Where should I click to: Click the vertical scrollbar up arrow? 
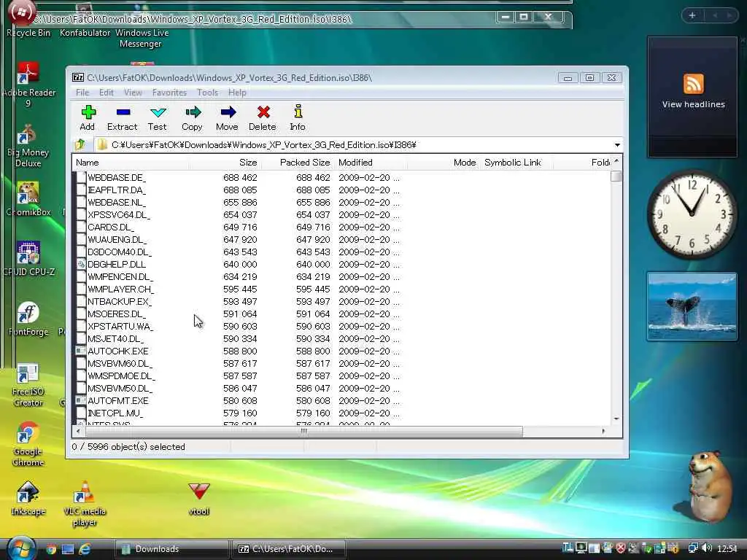616,162
